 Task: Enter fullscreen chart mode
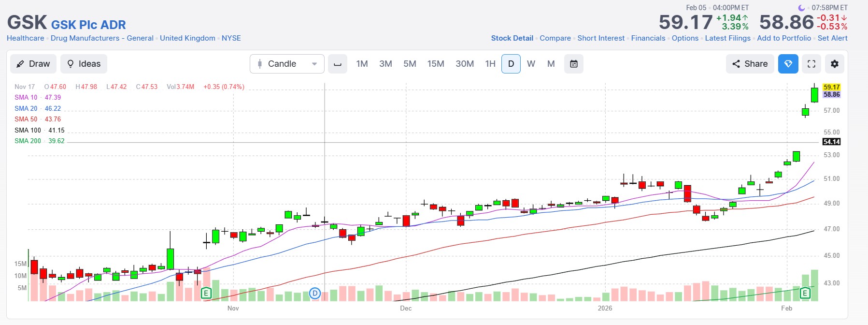(811, 64)
